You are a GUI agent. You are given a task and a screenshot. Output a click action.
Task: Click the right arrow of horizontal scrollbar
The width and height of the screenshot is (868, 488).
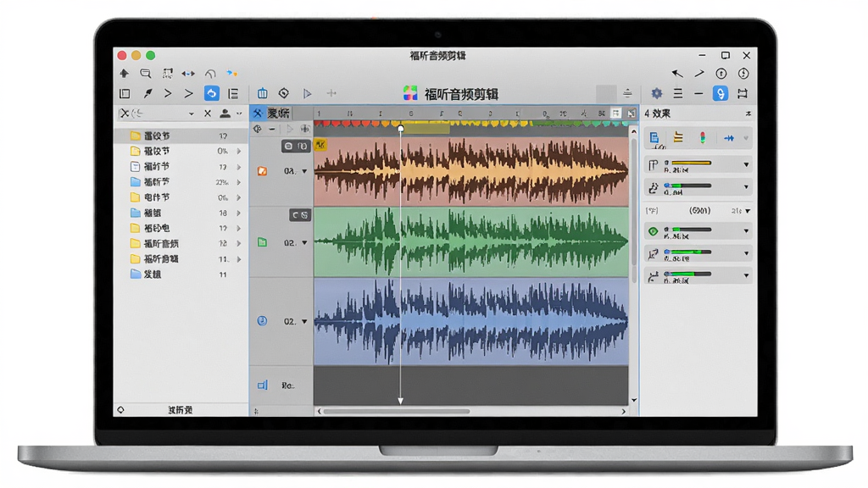tap(623, 412)
